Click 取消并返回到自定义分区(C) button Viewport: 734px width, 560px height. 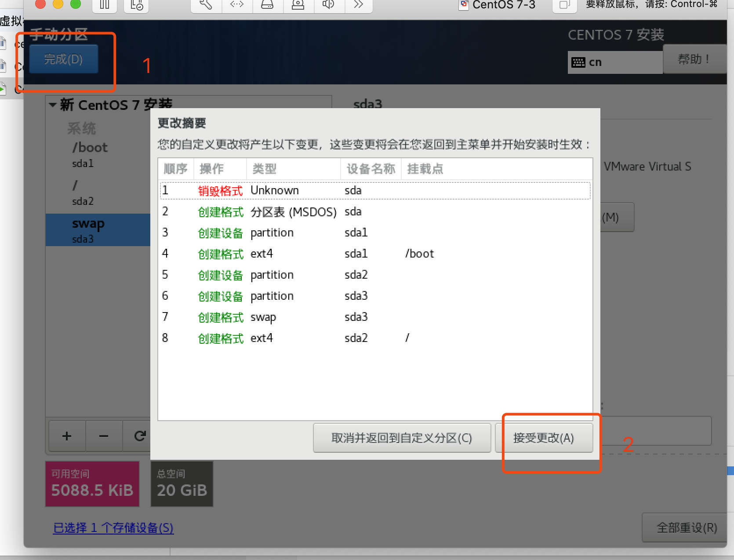pyautogui.click(x=402, y=438)
